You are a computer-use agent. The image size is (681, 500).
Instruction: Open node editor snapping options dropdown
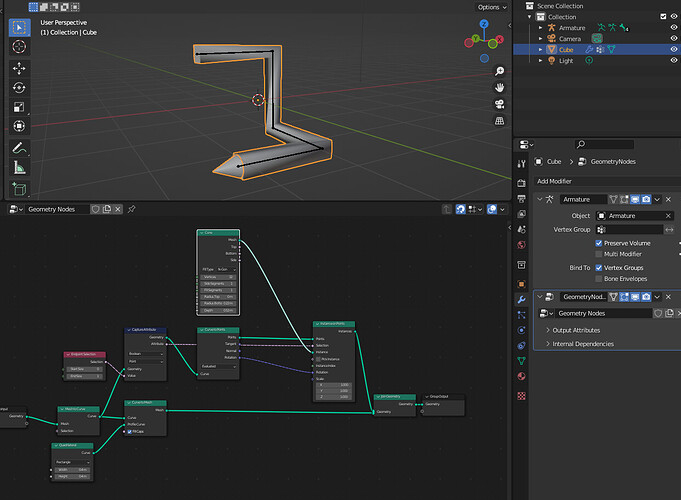480,209
